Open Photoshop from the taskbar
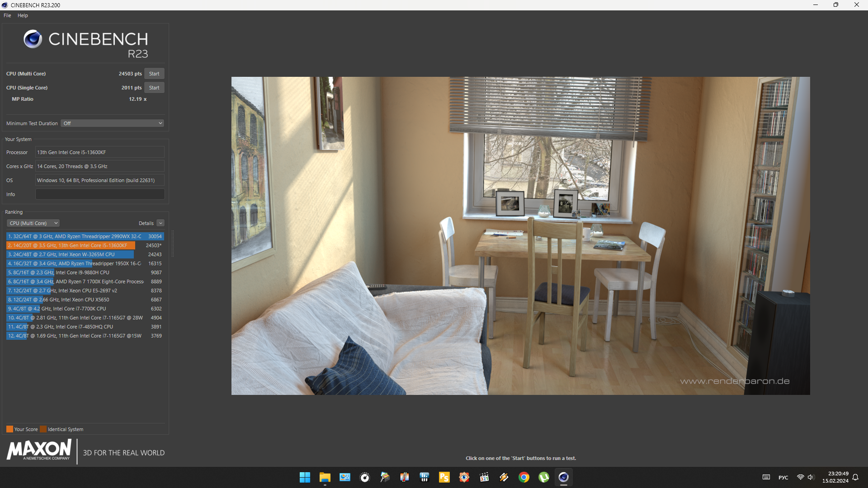Viewport: 868px width, 488px height. click(x=444, y=477)
